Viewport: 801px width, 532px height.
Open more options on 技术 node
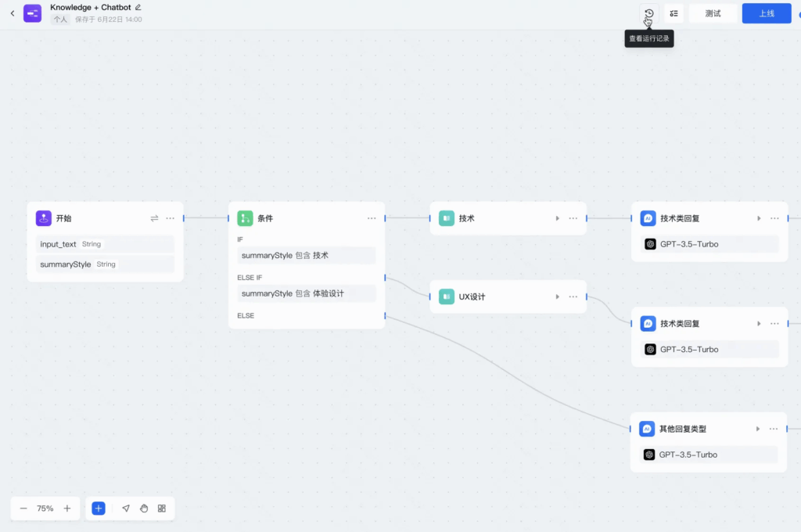coord(573,218)
